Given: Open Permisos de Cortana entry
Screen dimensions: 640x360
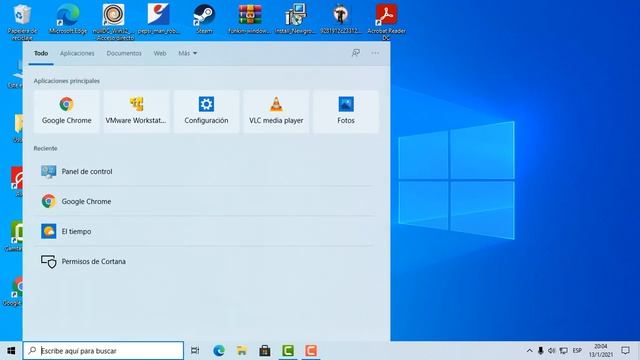Looking at the screenshot, I should tap(203, 261).
